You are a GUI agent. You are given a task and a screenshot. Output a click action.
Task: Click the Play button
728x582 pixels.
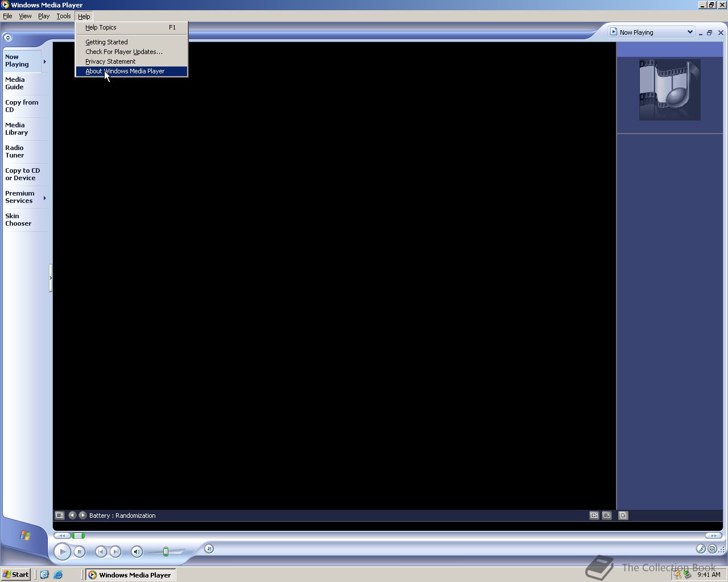tap(62, 551)
